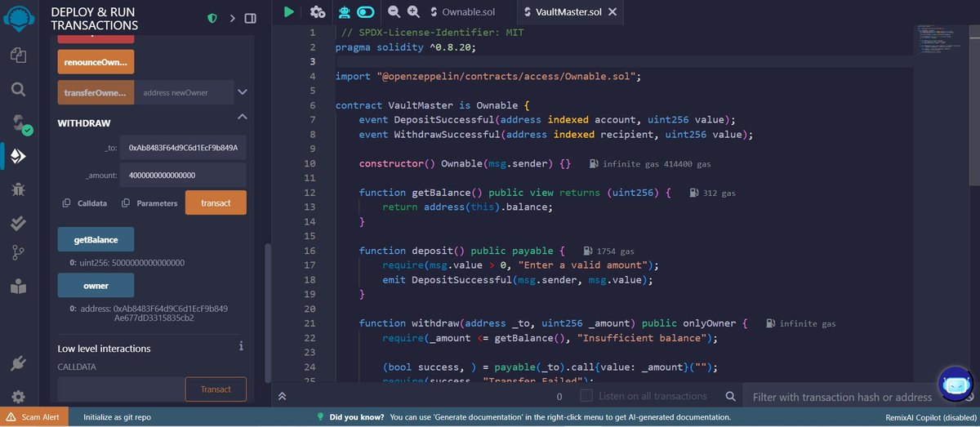Click the transferOwnership button
This screenshot has height=427, width=980.
96,92
